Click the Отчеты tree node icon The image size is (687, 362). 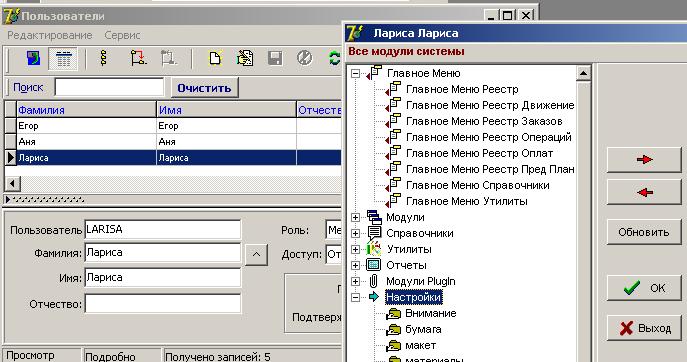[374, 265]
